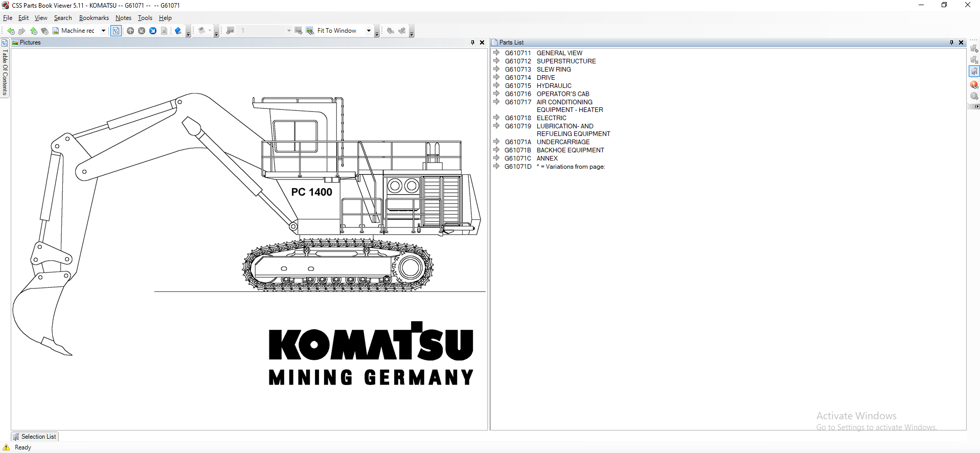The width and height of the screenshot is (980, 453).
Task: Click the blue down-right arrow circle icon
Action: tap(153, 31)
